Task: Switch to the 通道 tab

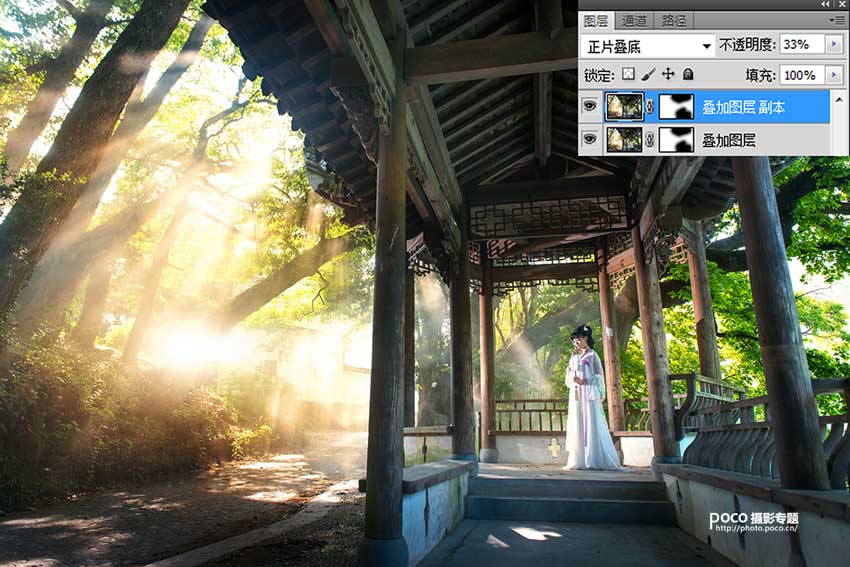Action: [x=634, y=20]
